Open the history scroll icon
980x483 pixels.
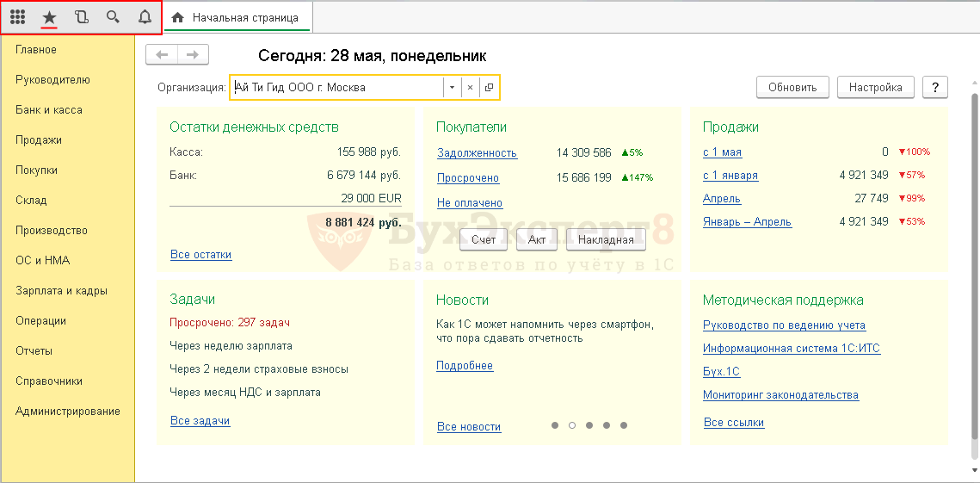(81, 17)
